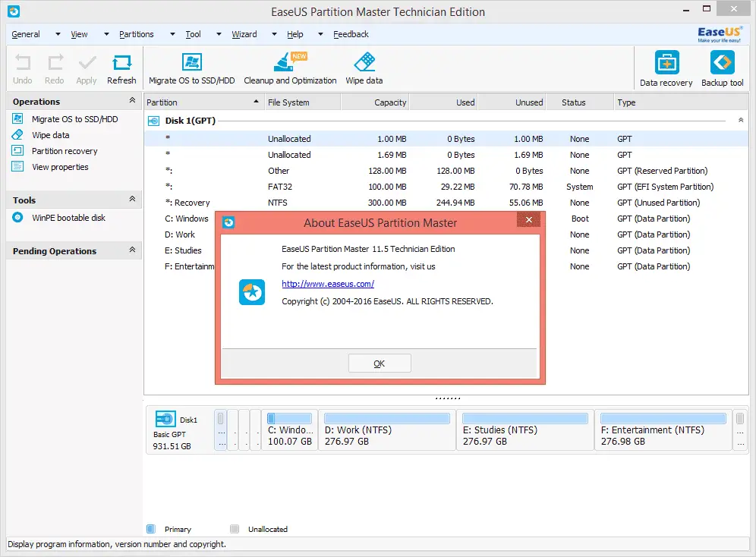Image resolution: width=756 pixels, height=557 pixels.
Task: Click app icon in main title bar
Action: coord(14,11)
